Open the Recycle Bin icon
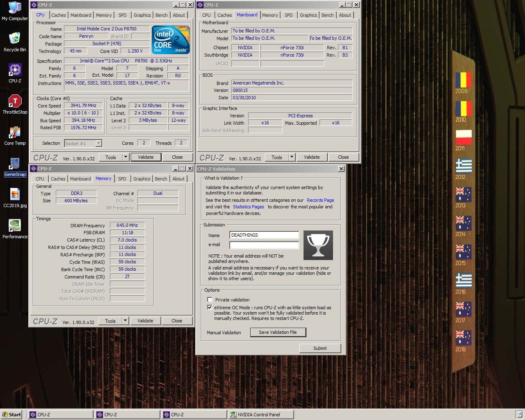 pyautogui.click(x=15, y=43)
